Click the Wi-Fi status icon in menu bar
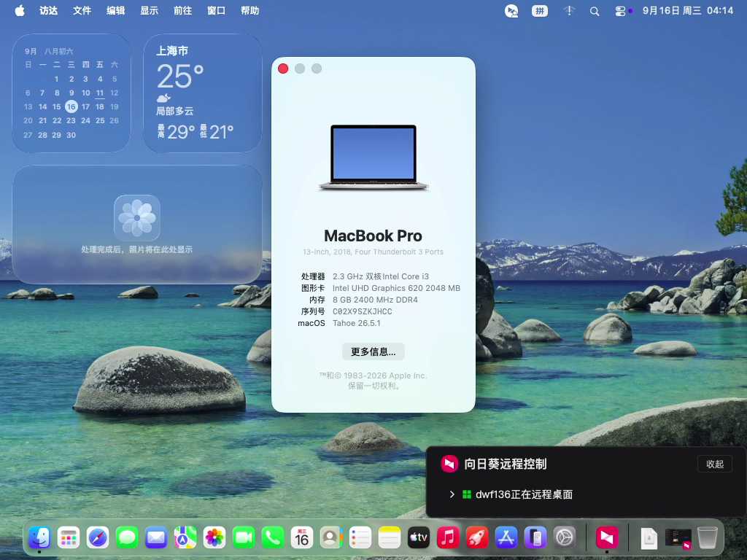 point(568,11)
